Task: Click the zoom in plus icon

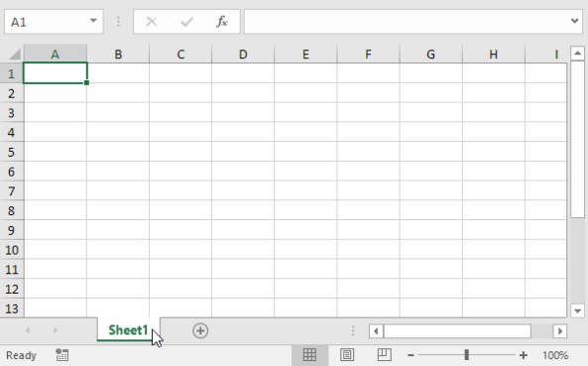Action: (524, 355)
